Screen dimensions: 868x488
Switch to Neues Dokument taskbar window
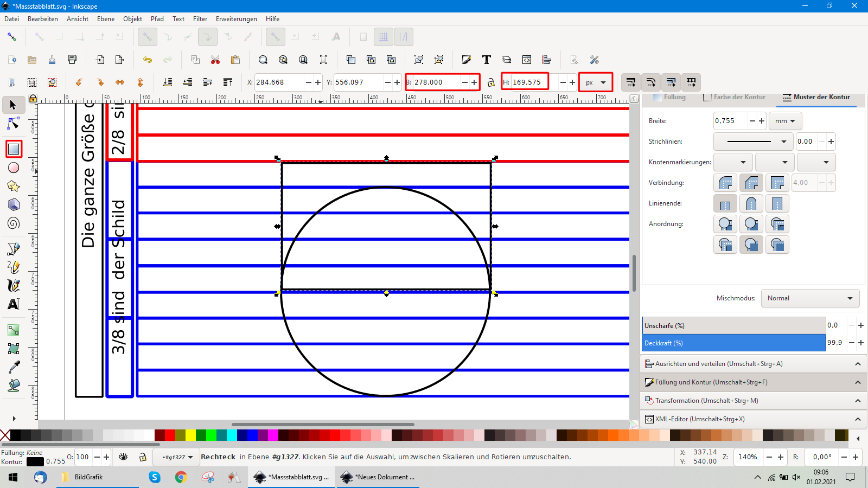(379, 477)
